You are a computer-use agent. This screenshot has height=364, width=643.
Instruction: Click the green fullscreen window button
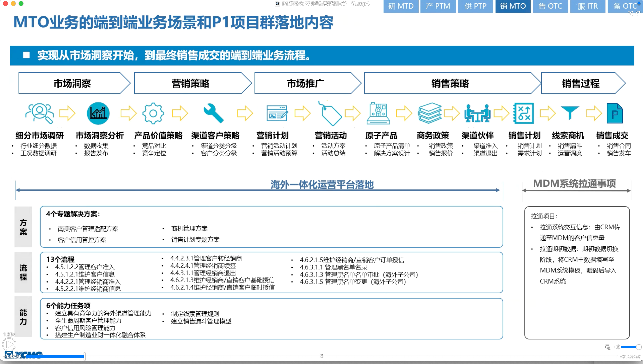[21, 4]
